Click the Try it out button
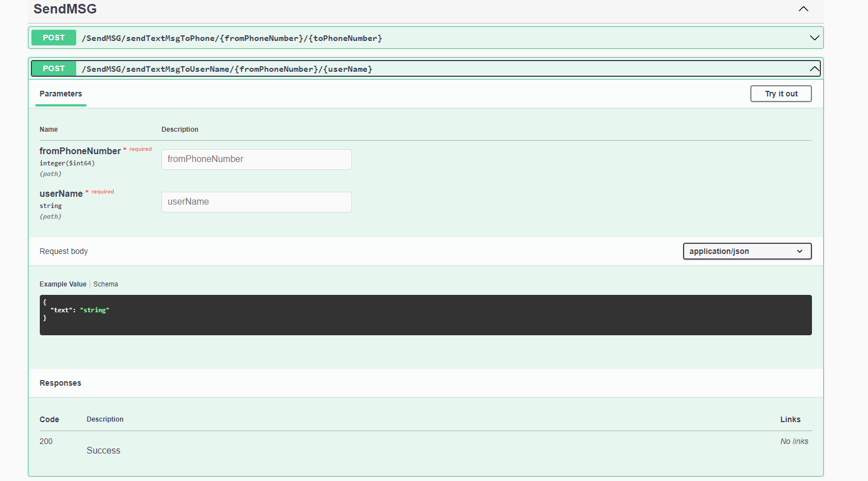 (781, 94)
